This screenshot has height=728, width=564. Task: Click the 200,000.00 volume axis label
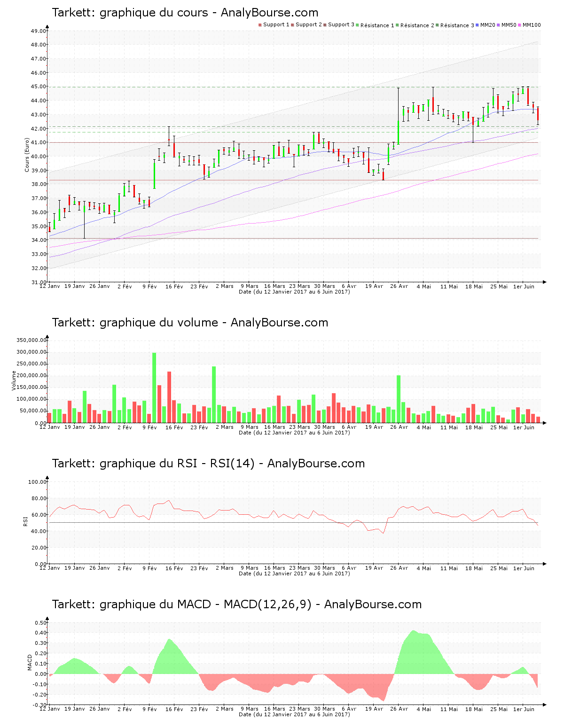point(31,376)
